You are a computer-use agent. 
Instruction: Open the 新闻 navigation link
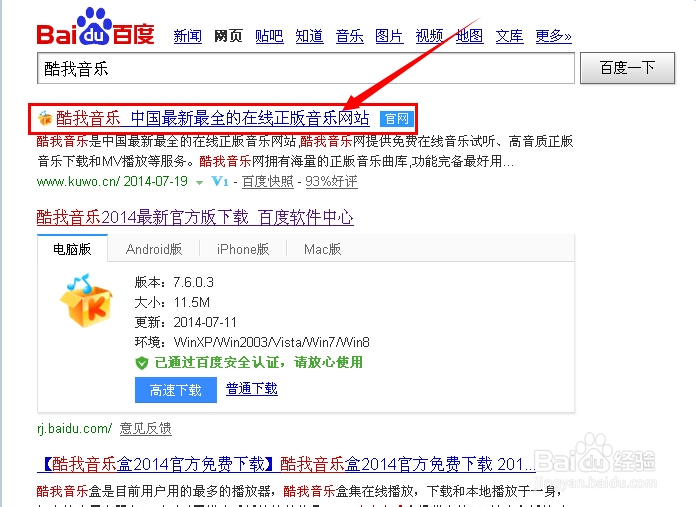[x=187, y=36]
